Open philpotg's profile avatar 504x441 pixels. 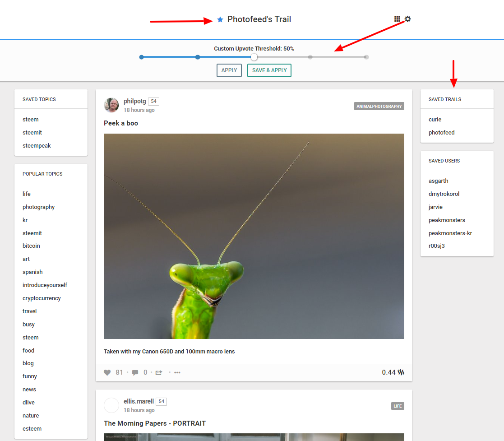click(x=111, y=105)
